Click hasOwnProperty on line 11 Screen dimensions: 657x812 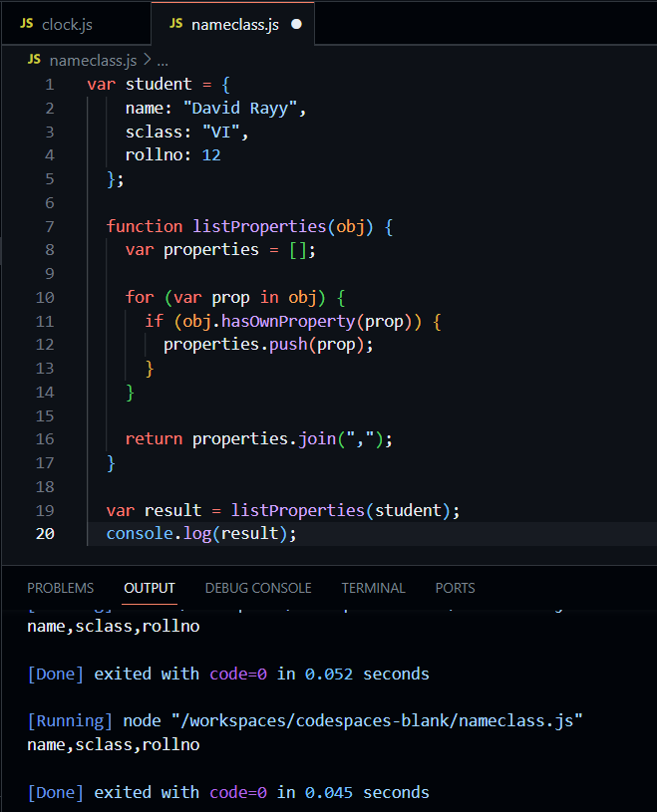(288, 322)
